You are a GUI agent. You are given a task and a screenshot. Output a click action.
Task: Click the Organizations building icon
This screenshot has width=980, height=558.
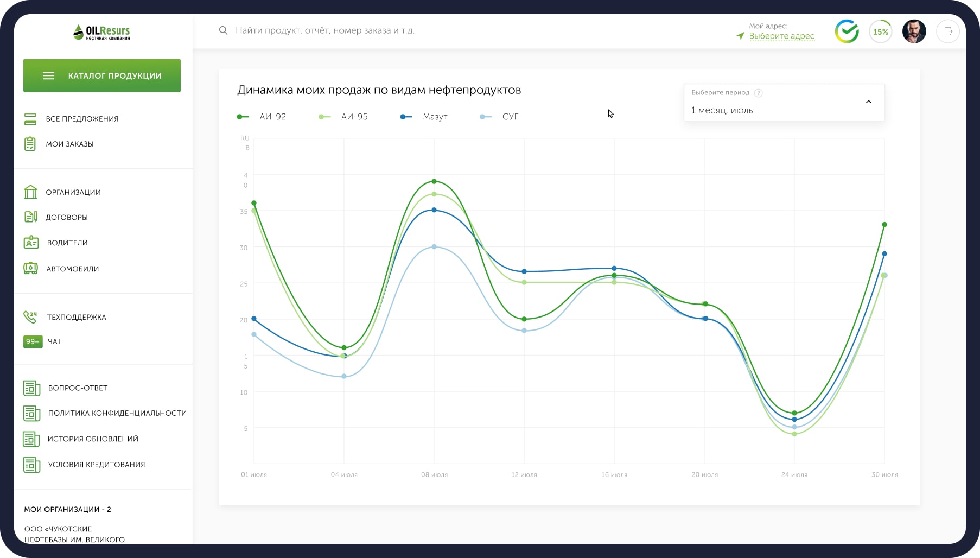pyautogui.click(x=30, y=192)
